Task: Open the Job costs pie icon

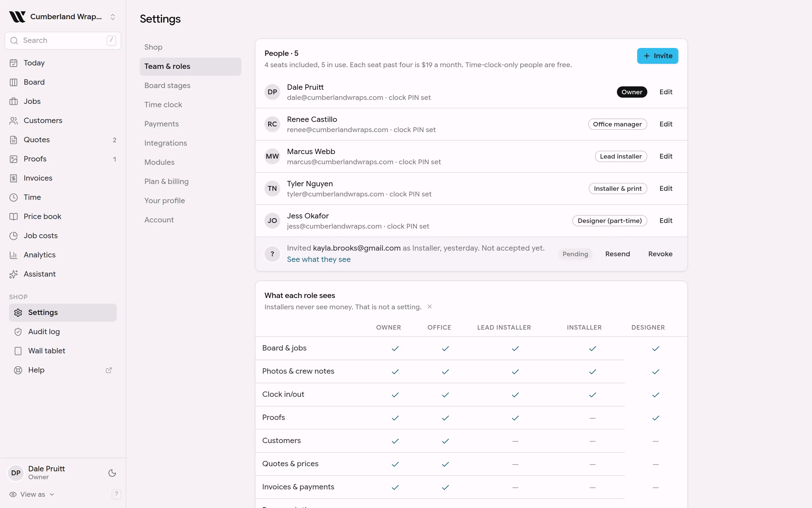Action: point(14,236)
